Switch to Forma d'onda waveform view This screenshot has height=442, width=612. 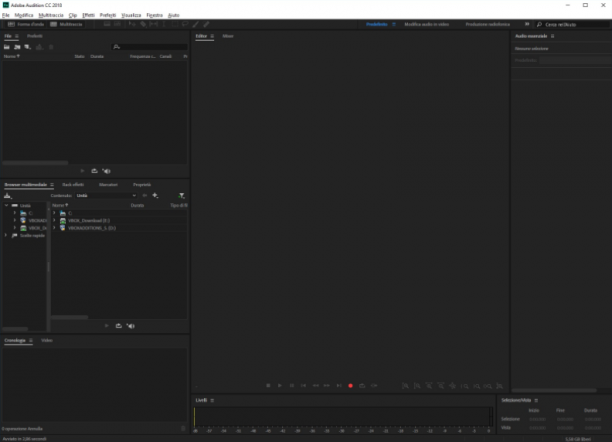click(x=26, y=24)
